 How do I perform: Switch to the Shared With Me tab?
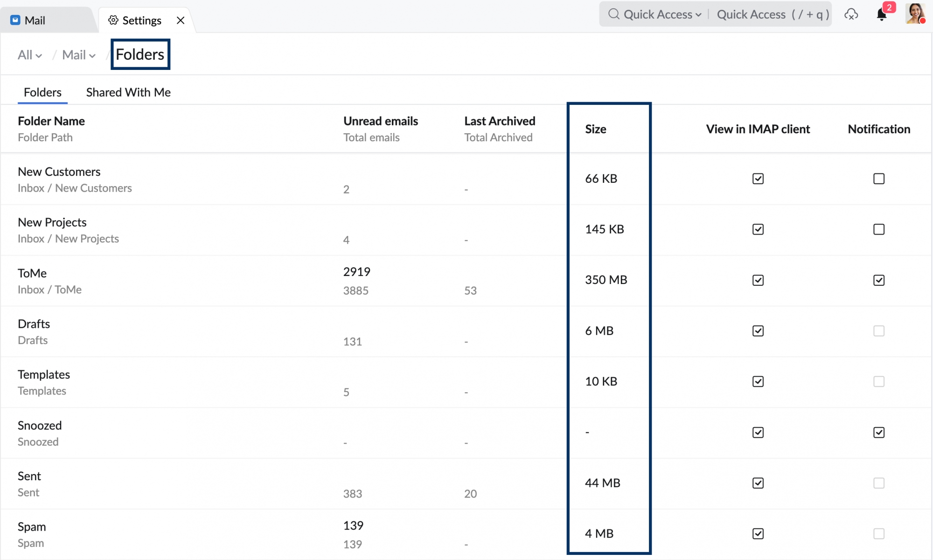(128, 92)
